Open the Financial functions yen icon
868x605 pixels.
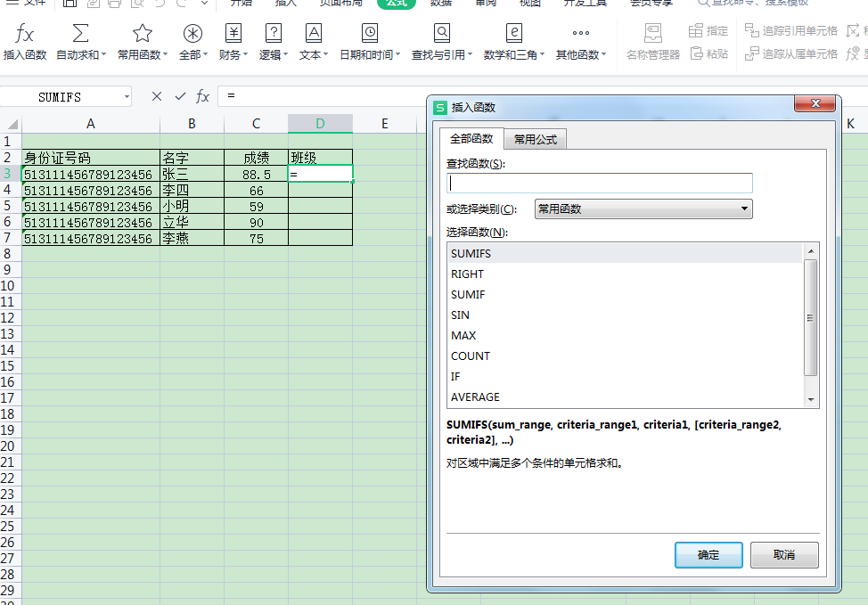[233, 33]
